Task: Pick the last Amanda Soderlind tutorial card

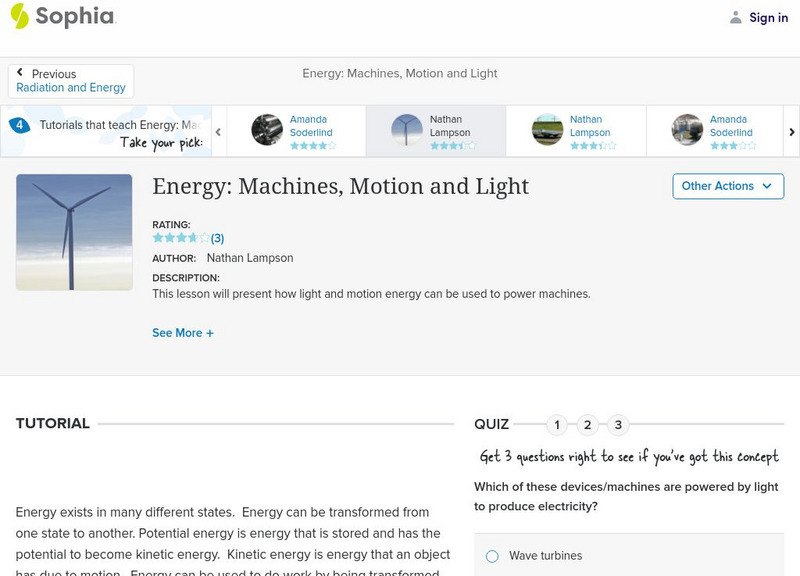Action: pos(716,130)
